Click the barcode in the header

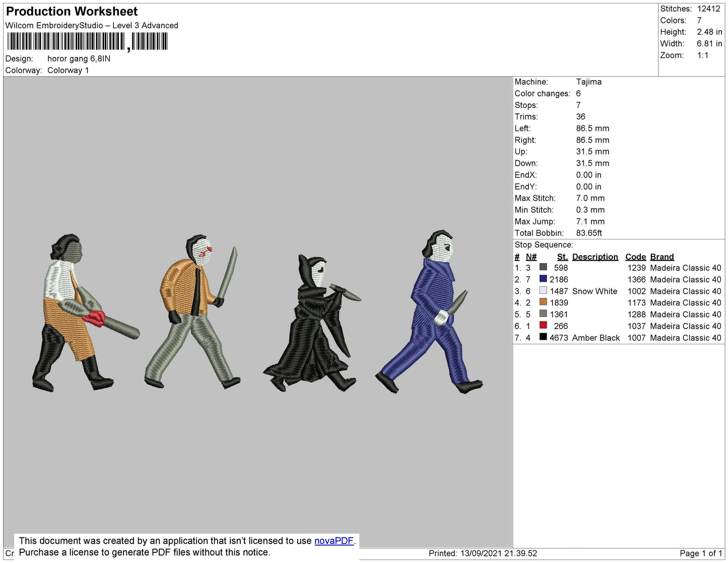[87, 42]
